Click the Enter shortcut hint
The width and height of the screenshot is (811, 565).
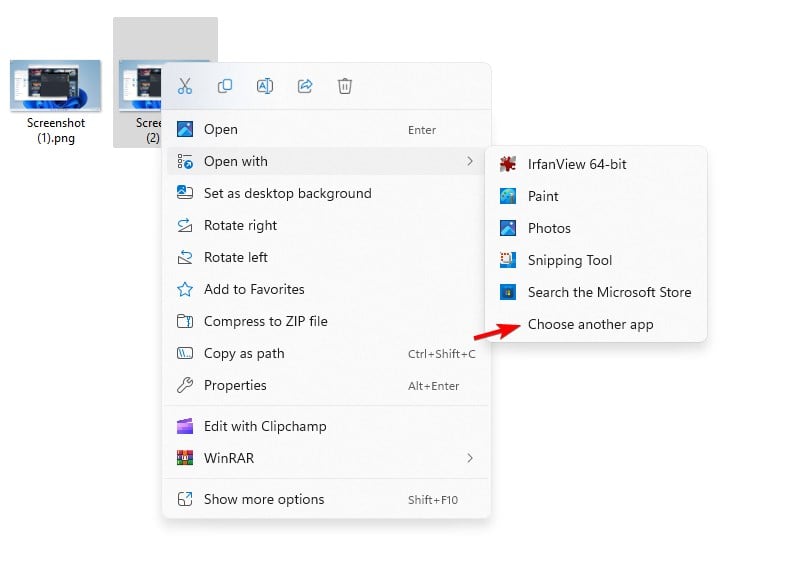coord(422,130)
